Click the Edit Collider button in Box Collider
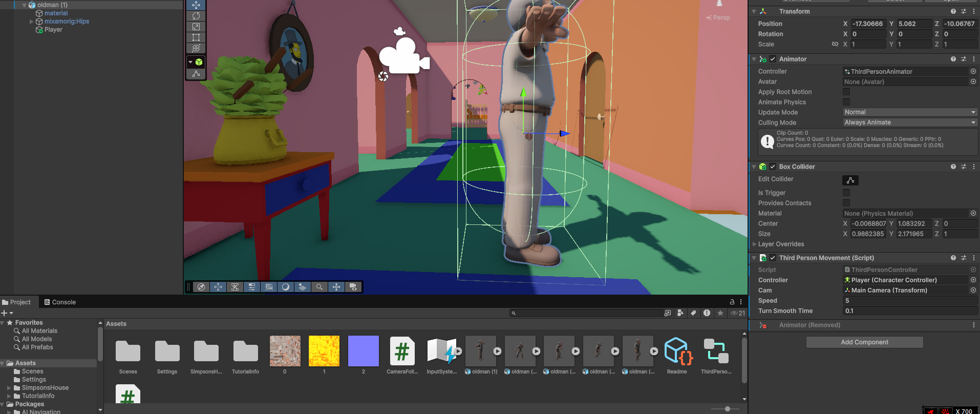Screen dimensions: 980x414 pyautogui.click(x=850, y=180)
